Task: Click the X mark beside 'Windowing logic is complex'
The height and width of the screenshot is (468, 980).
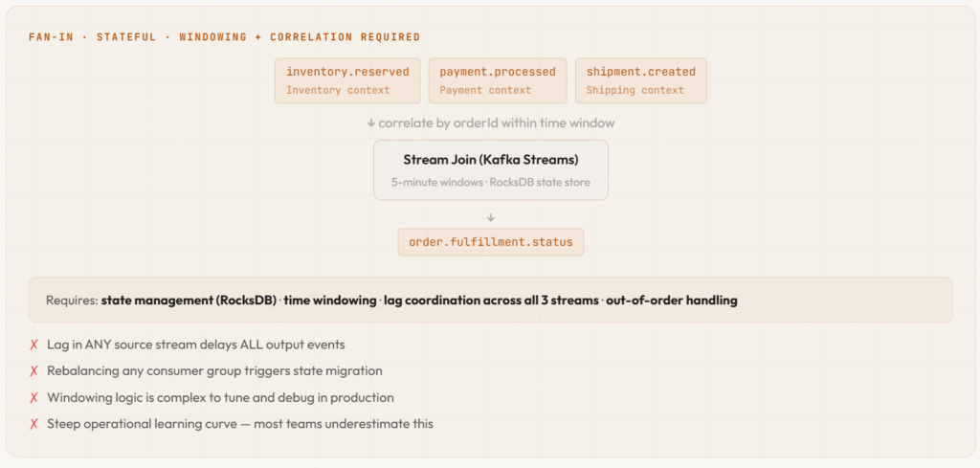Action: point(34,397)
